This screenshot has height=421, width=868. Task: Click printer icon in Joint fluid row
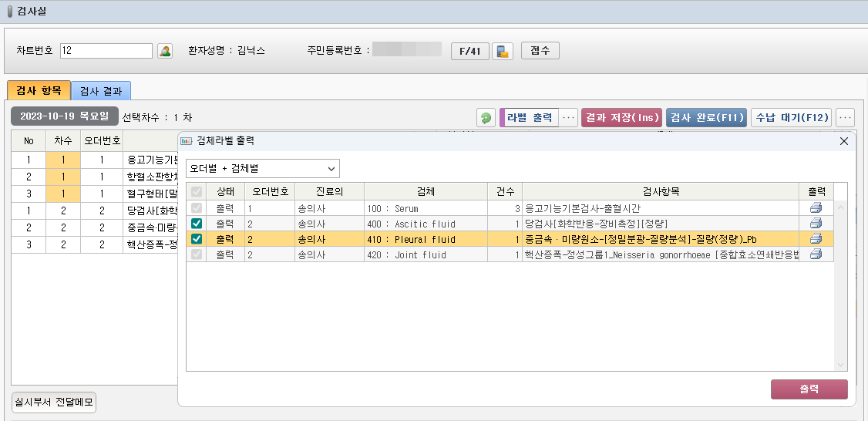[x=816, y=254]
